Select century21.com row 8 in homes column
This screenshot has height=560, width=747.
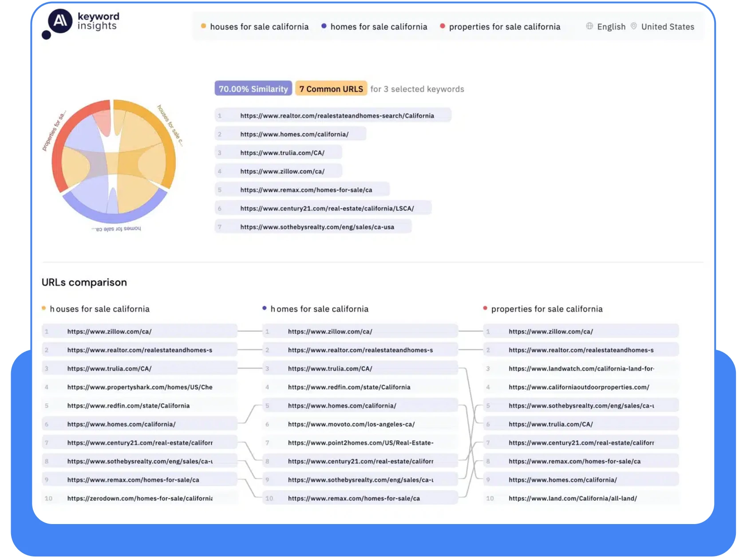click(360, 461)
